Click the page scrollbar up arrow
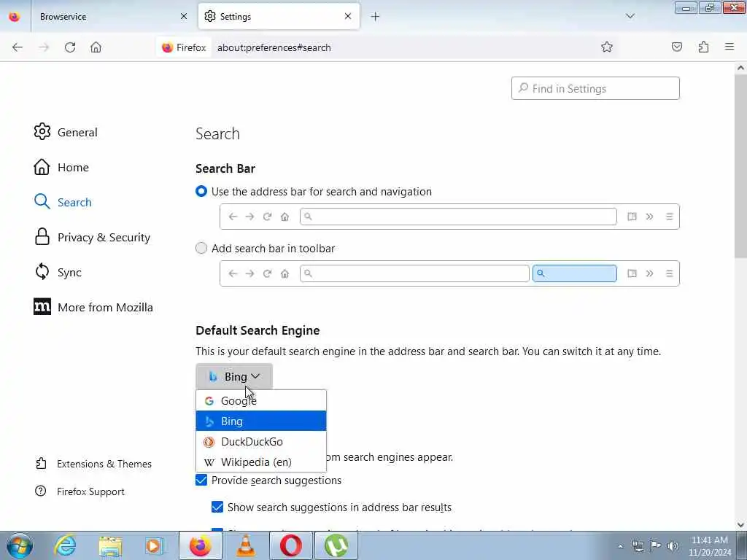Image resolution: width=747 pixels, height=560 pixels. point(740,68)
